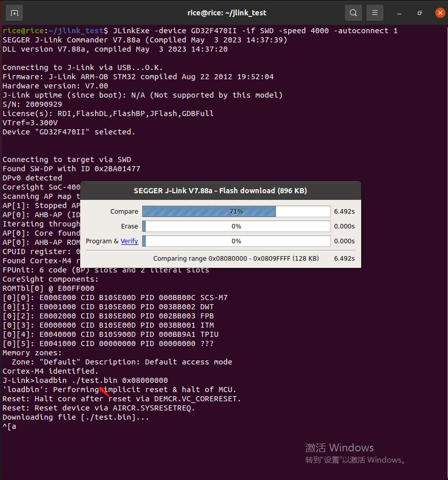Click the 'loadbin ./test.bin 0x08000000' command line
Screen dimensions: 448x480
pos(85,380)
